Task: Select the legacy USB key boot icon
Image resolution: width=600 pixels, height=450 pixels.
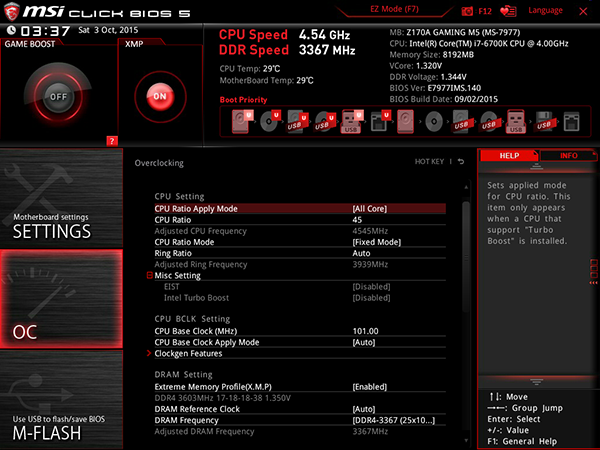Action: click(516, 121)
